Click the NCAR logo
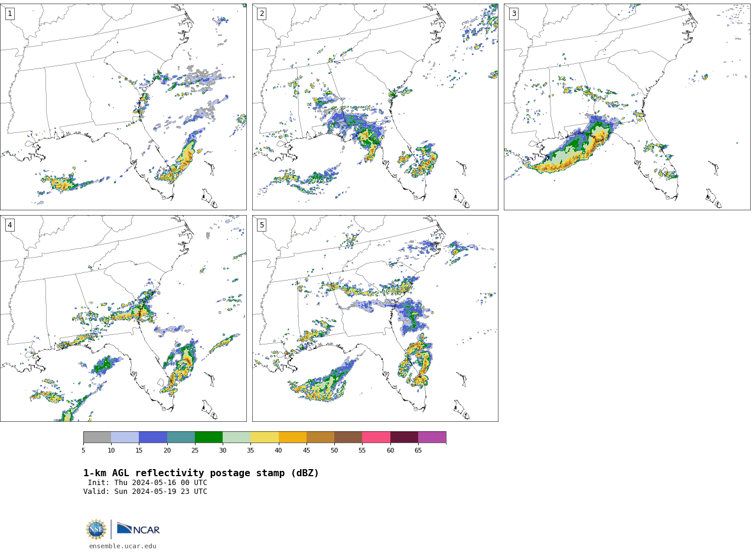Viewport: 756px width, 553px height. (x=138, y=529)
